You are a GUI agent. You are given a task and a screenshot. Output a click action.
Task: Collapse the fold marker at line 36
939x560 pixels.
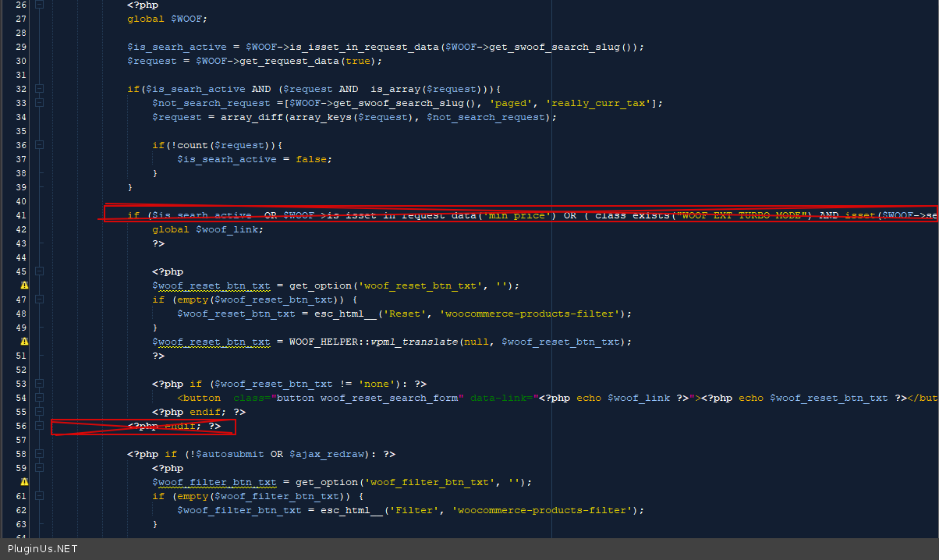(40, 145)
